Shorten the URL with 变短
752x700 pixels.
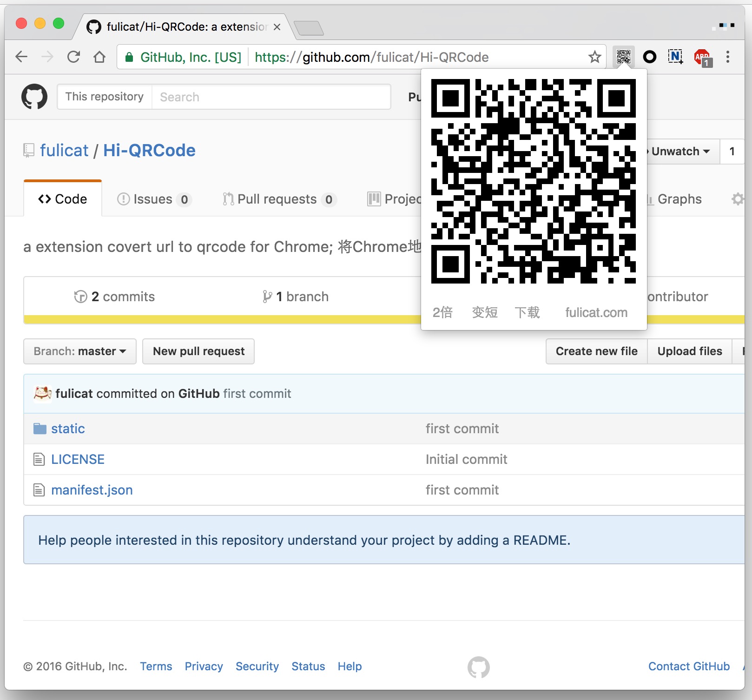(x=485, y=312)
